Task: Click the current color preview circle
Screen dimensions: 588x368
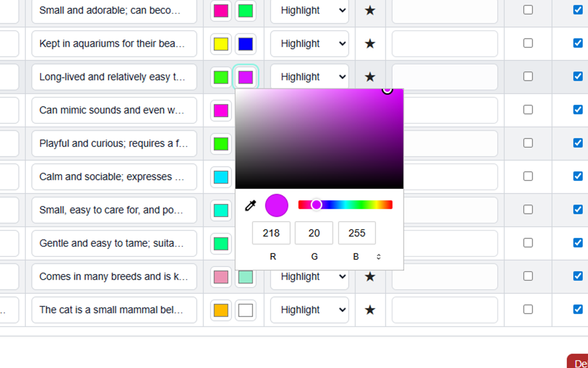Action: [x=276, y=205]
